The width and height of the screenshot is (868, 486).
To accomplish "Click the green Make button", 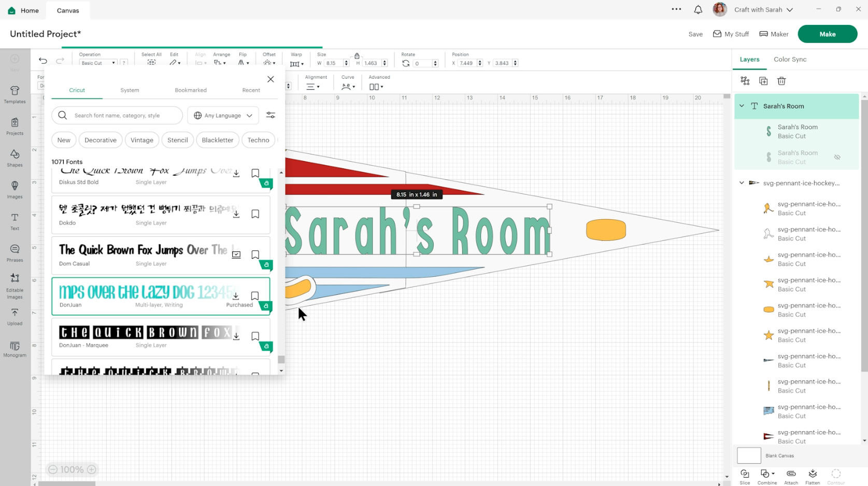I will (x=827, y=34).
